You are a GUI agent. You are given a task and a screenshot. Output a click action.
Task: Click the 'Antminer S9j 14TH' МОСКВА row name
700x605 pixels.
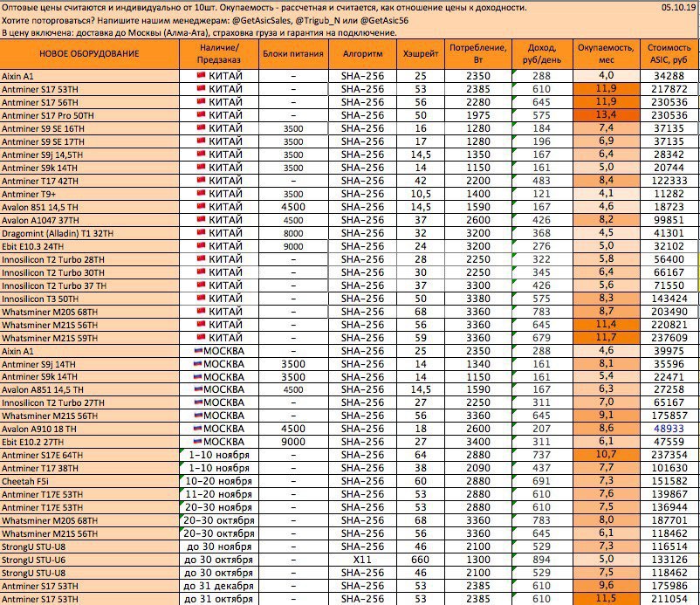tap(89, 364)
